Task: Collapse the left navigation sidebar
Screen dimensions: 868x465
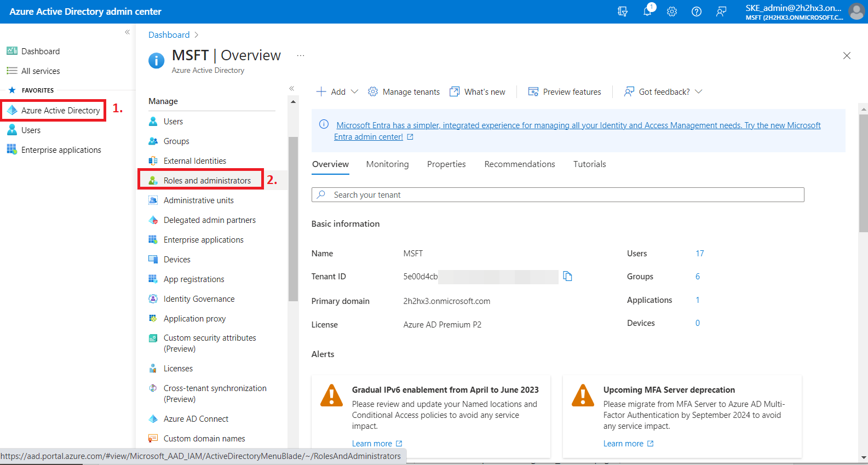Action: click(127, 32)
